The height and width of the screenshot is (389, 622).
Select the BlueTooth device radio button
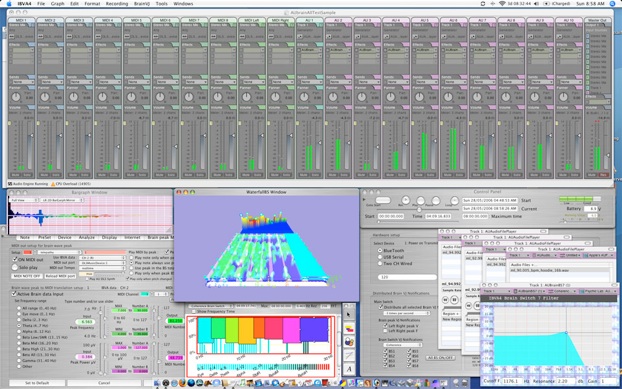pyautogui.click(x=380, y=251)
